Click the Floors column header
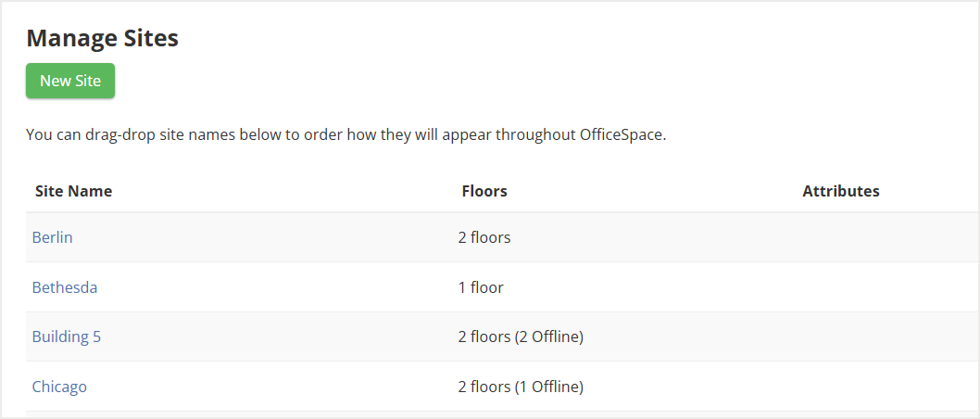The width and height of the screenshot is (980, 419). click(484, 191)
